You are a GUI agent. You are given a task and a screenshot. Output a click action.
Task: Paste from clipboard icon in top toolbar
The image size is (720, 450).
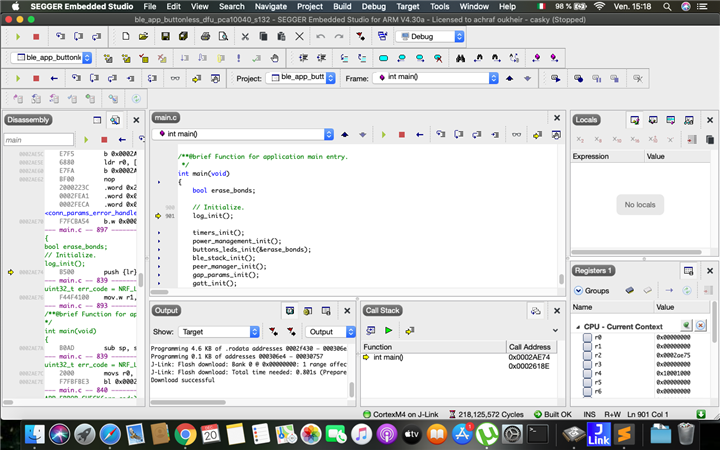(281, 36)
